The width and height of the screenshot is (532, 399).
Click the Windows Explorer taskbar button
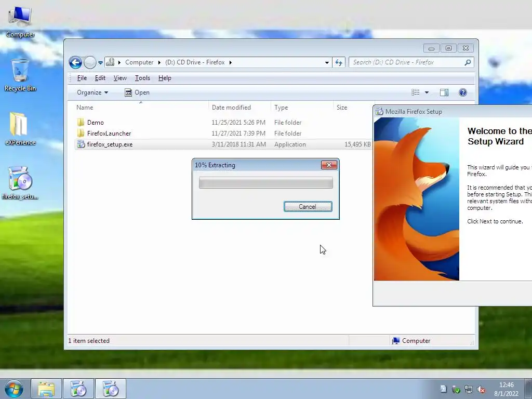coord(46,389)
